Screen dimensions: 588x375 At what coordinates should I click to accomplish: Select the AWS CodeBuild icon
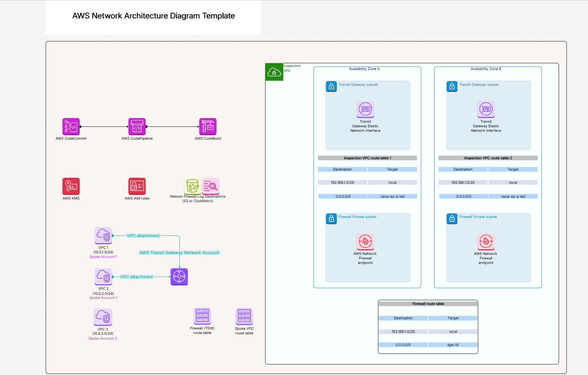tap(208, 127)
